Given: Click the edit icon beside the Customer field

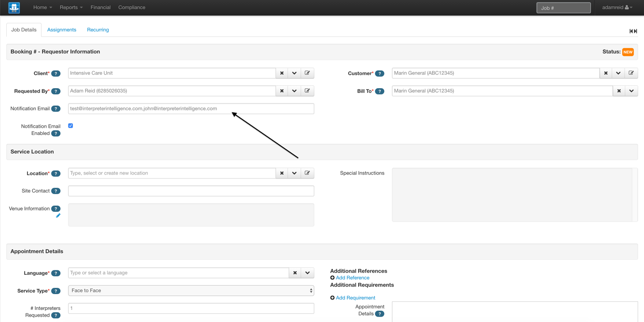Looking at the screenshot, I should 632,73.
